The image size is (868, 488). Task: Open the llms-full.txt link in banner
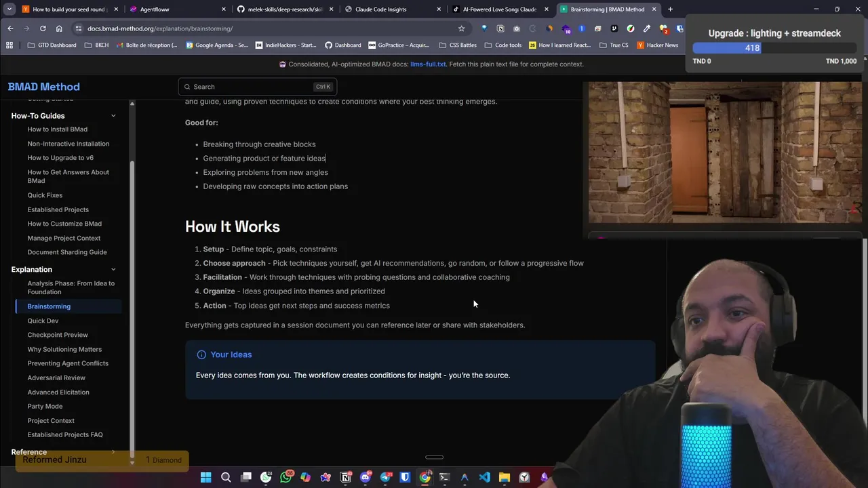[428, 64]
